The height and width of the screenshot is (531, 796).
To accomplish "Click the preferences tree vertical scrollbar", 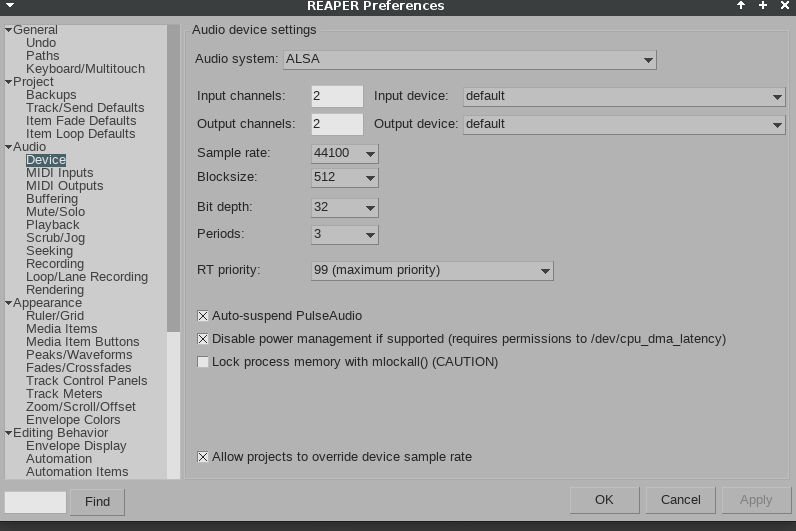I will 174,200.
